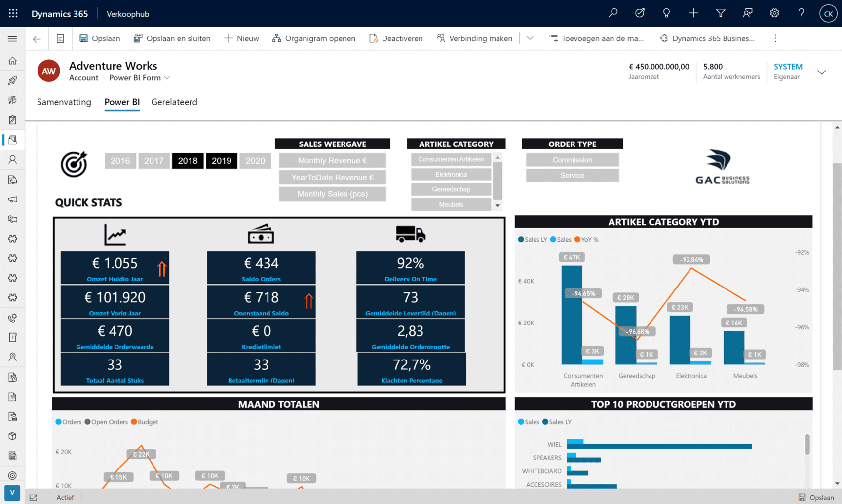Open Dynamics 365 Business Central command
Screen dimensions: 842x504
(x=707, y=38)
